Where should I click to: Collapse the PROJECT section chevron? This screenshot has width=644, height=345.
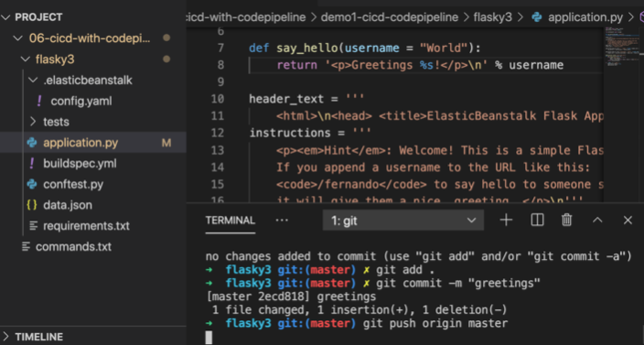(5, 17)
